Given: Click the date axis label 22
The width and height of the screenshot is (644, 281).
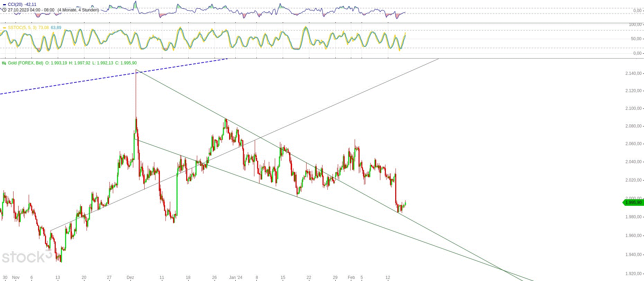Looking at the screenshot, I should (x=309, y=278).
